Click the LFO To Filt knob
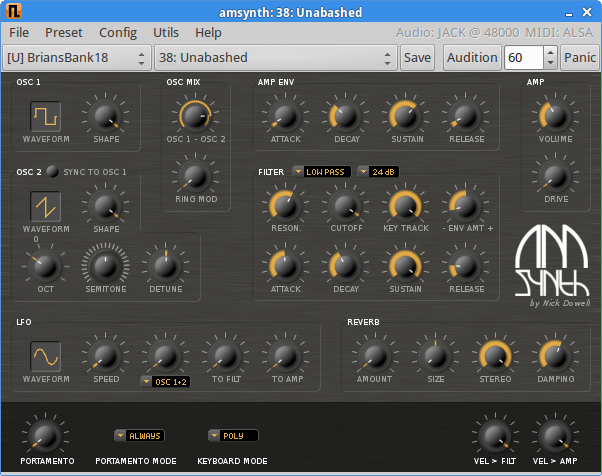The height and width of the screenshot is (476, 602). click(x=225, y=356)
